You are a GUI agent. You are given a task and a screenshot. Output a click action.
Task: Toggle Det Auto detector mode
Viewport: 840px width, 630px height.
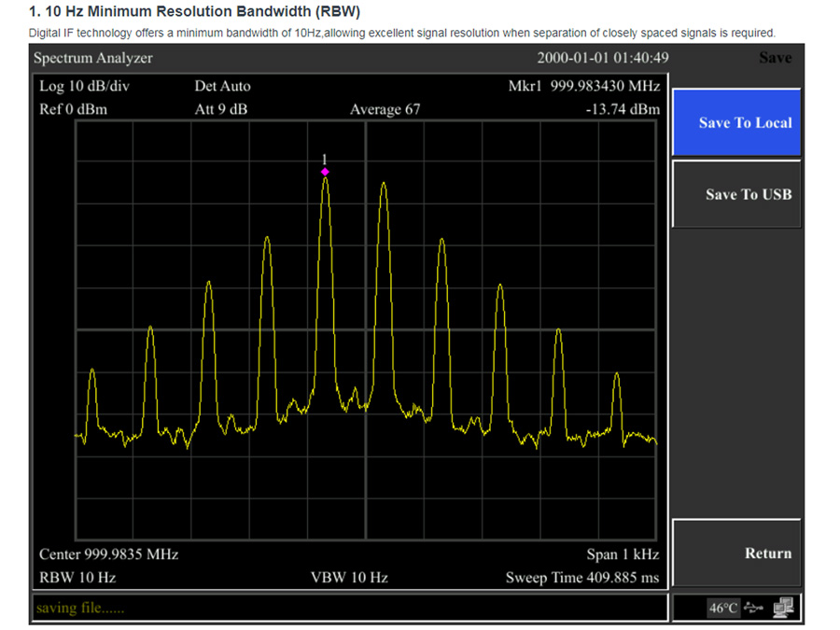[x=222, y=85]
